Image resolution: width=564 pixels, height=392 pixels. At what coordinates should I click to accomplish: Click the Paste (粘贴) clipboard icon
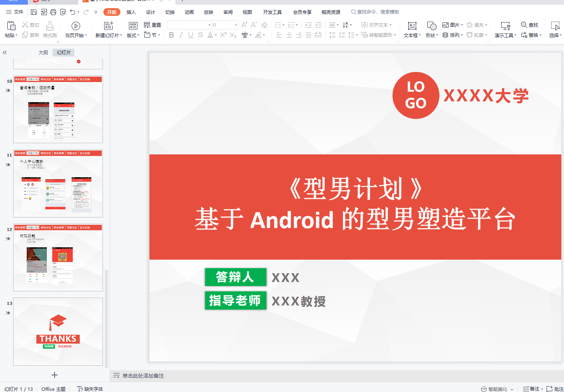tap(11, 26)
